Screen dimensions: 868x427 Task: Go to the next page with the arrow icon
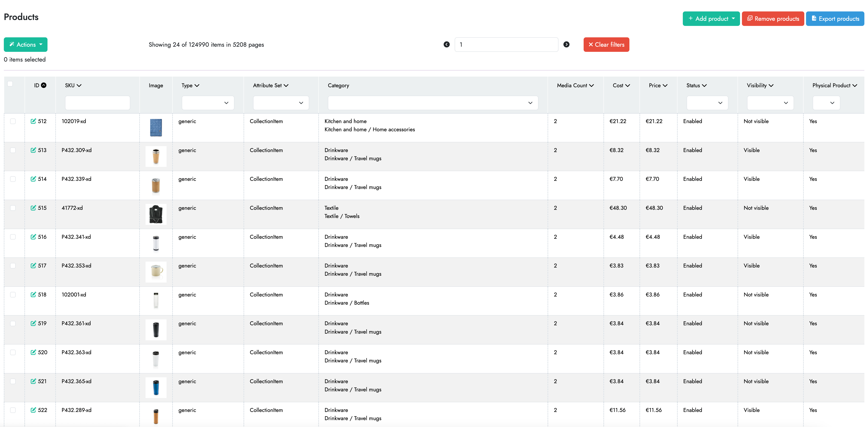coord(566,44)
